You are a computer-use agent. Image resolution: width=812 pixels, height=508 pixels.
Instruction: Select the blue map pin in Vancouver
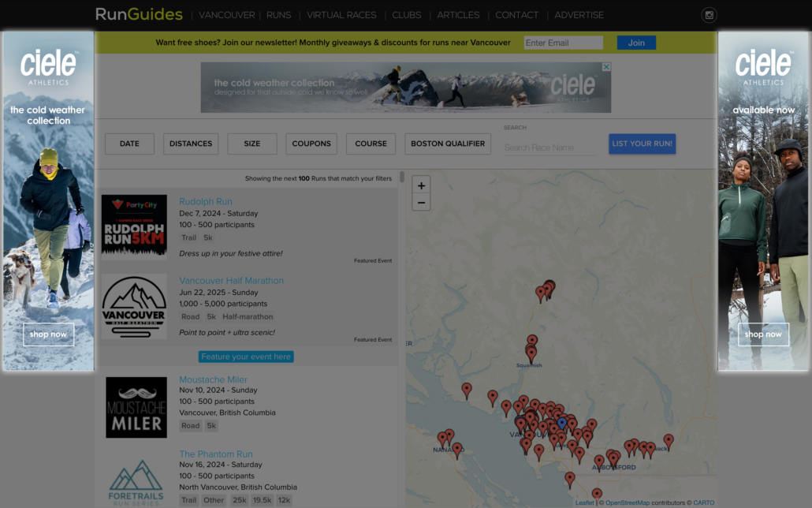pyautogui.click(x=562, y=424)
